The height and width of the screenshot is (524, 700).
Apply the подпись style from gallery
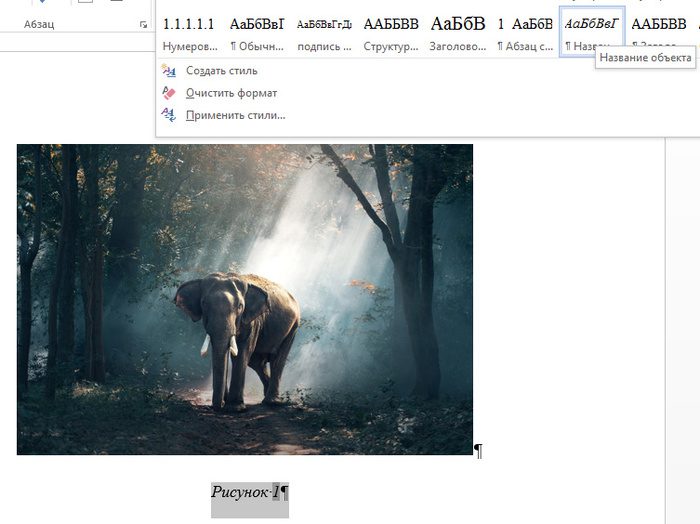324,33
